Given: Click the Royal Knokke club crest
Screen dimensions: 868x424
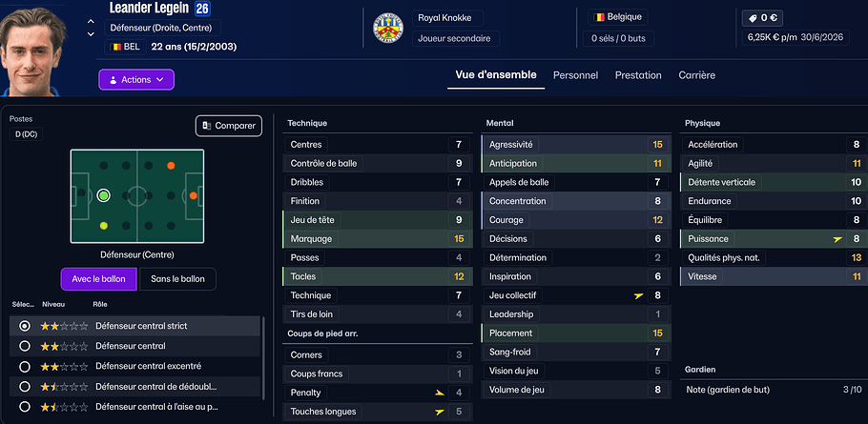Looking at the screenshot, I should click(387, 29).
